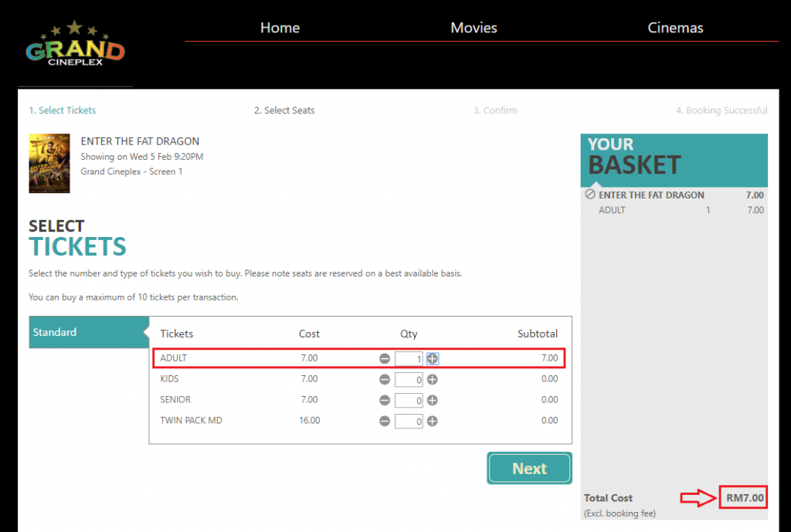791x532 pixels.
Task: Click the ADULT quantity input field
Action: 409,358
